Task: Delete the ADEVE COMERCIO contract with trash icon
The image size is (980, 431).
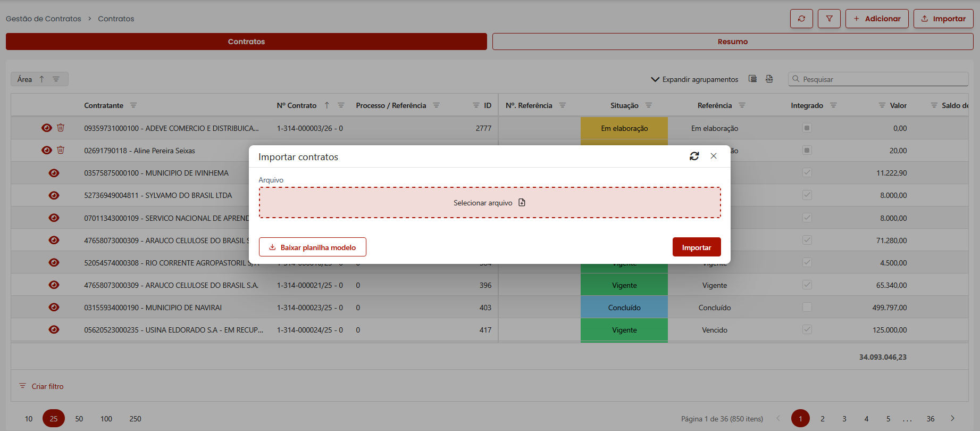Action: [61, 128]
